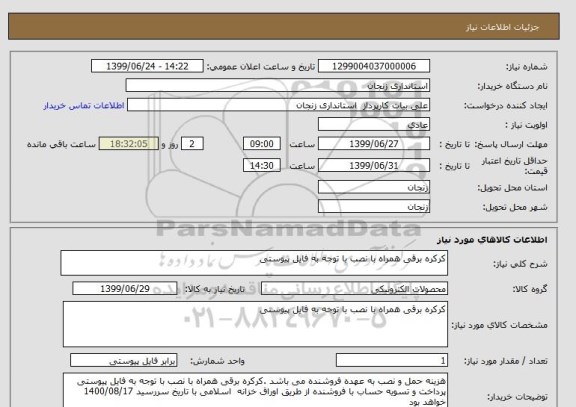Viewport: 576px width, 407px height.
Task: Click the response deadline time 09:00
Action: coord(262,144)
